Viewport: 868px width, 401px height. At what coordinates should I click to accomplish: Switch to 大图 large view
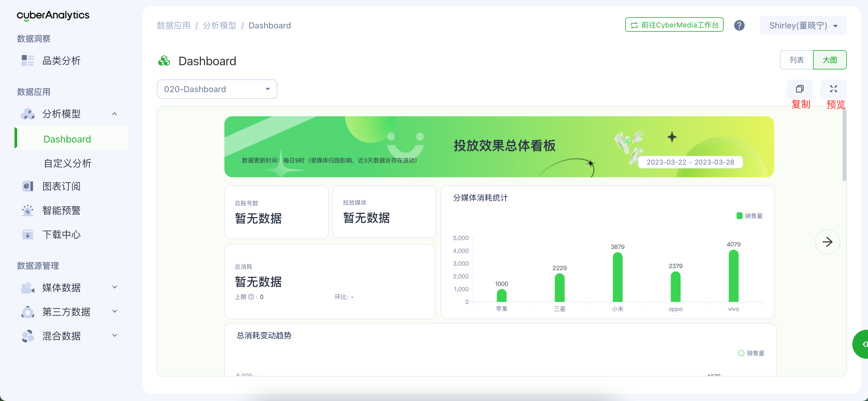(829, 60)
